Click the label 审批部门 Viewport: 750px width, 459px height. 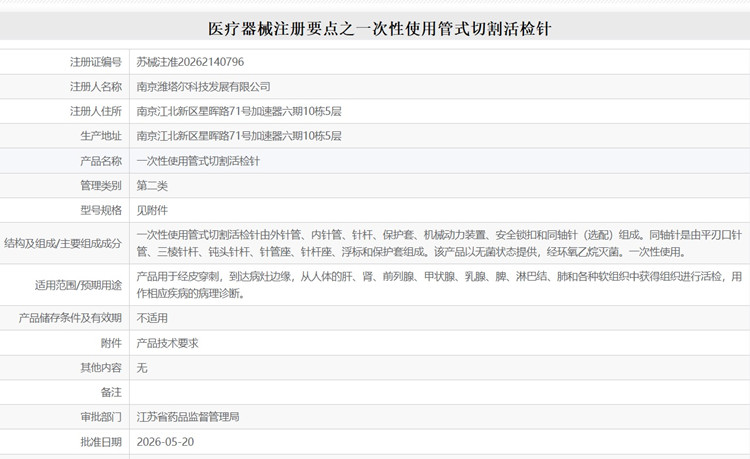pos(101,417)
